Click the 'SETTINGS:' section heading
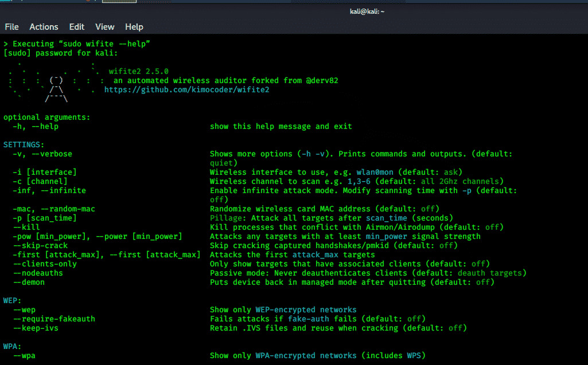Image resolution: width=588 pixels, height=365 pixels. (24, 144)
